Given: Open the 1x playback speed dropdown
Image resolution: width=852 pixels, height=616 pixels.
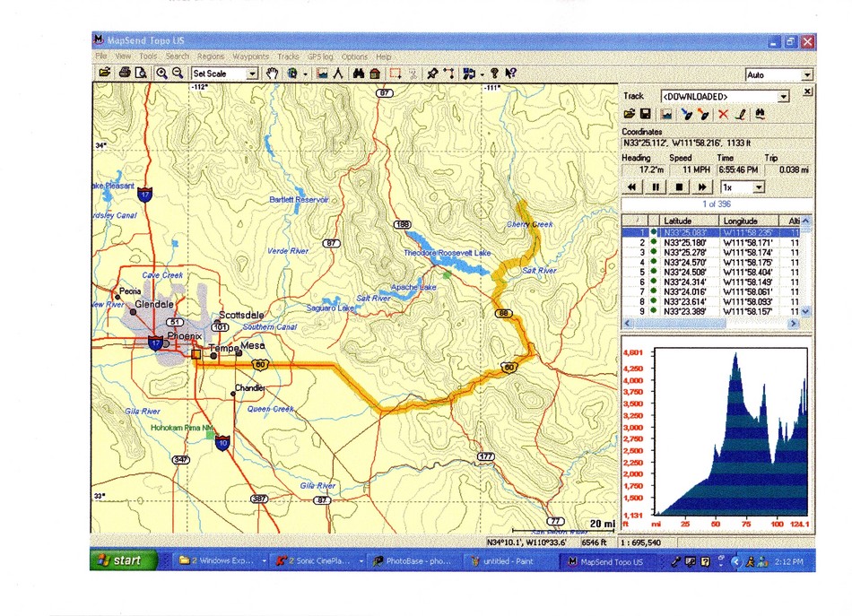Looking at the screenshot, I should (x=759, y=187).
